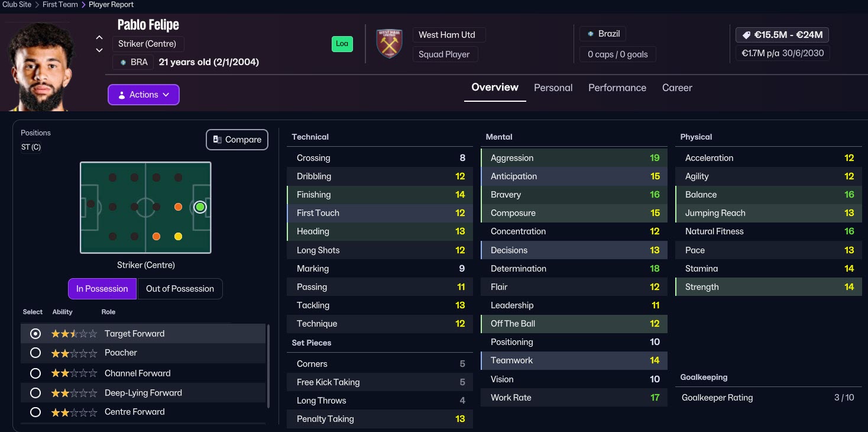Choose the Deep-Lying Forward radio button
This screenshot has height=432, width=868.
(35, 393)
